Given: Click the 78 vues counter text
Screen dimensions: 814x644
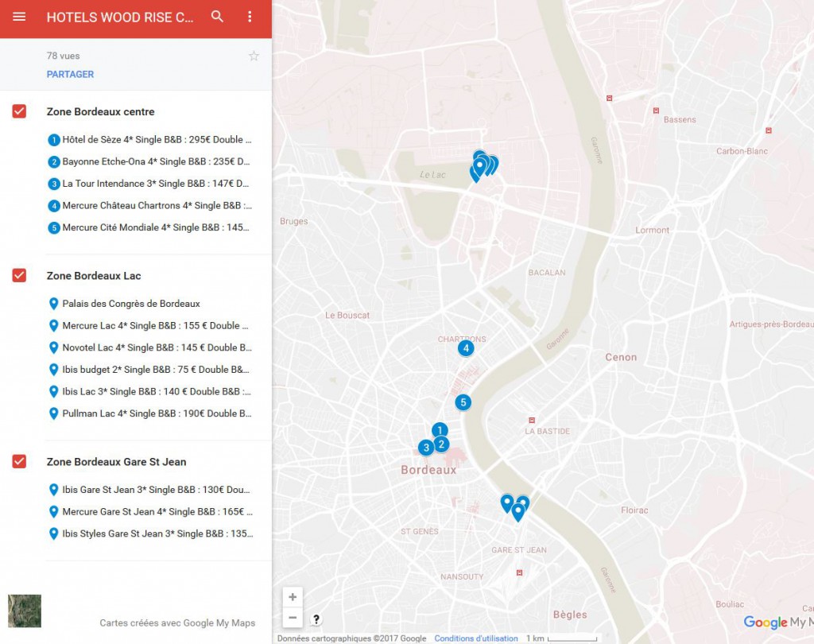Looking at the screenshot, I should click(x=64, y=56).
